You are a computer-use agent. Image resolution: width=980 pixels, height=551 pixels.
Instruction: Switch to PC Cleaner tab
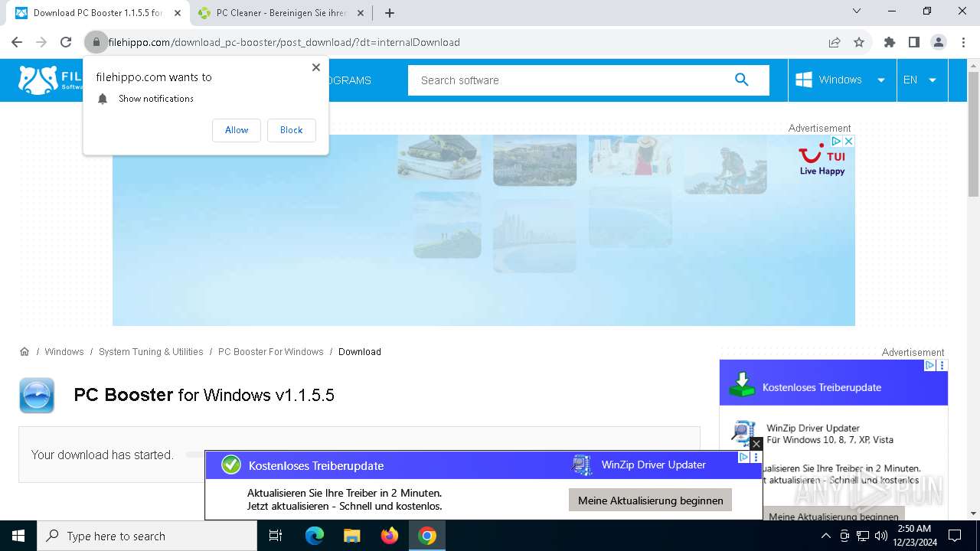coord(281,13)
